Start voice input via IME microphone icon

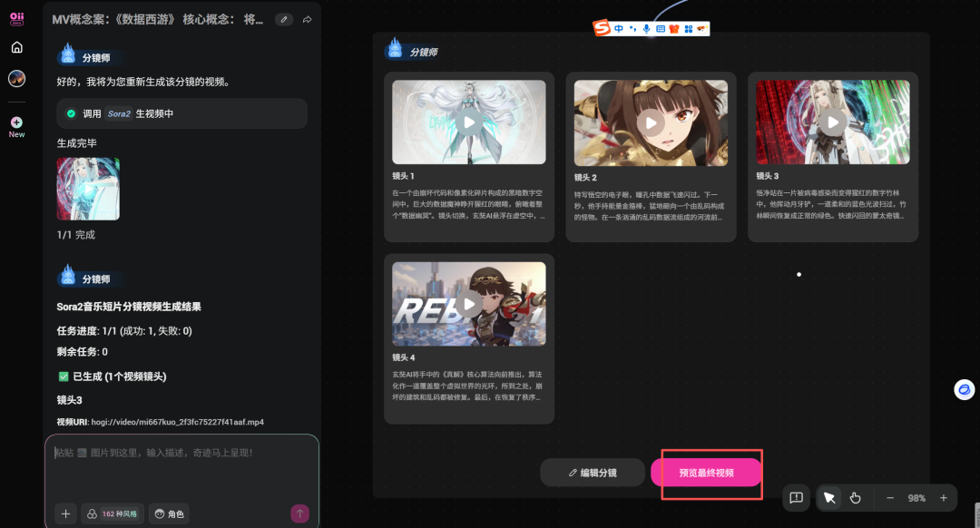point(646,29)
